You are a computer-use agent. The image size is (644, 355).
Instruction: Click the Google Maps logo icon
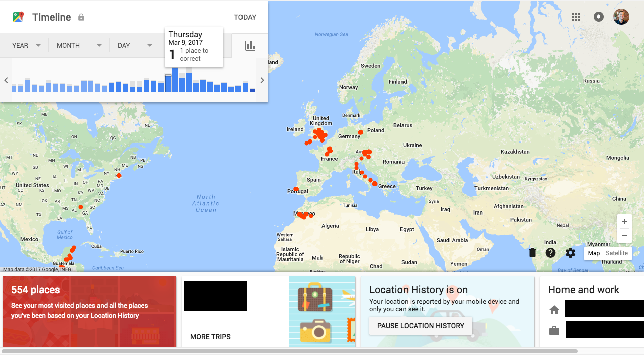[x=19, y=17]
